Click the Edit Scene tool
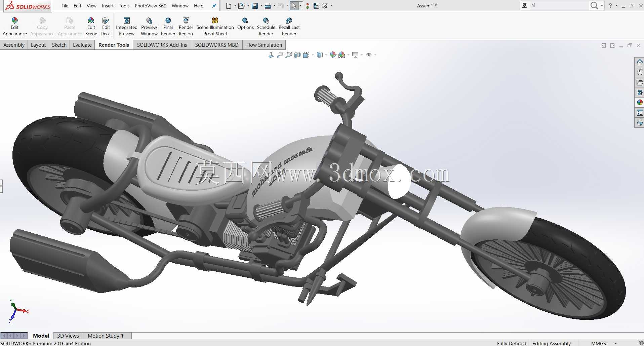Screen dimensions: 644x346 [91, 27]
